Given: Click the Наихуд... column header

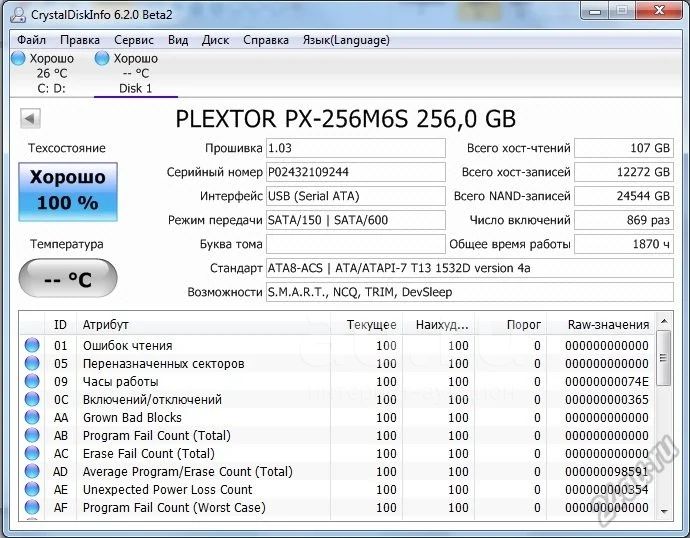Looking at the screenshot, I should (x=438, y=325).
